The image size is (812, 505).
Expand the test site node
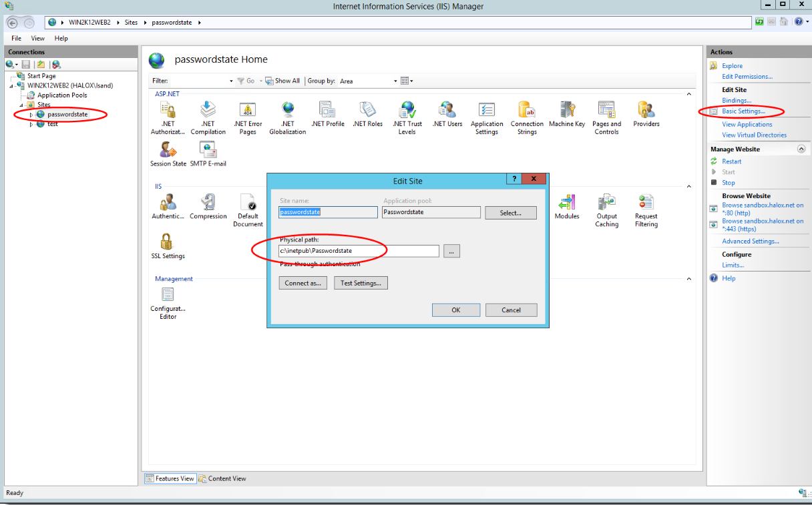point(31,124)
